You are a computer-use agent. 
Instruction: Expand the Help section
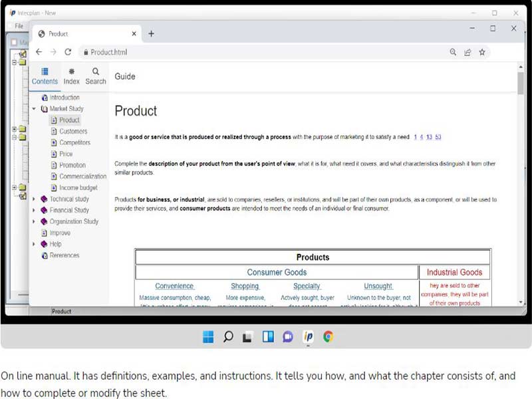(34, 244)
